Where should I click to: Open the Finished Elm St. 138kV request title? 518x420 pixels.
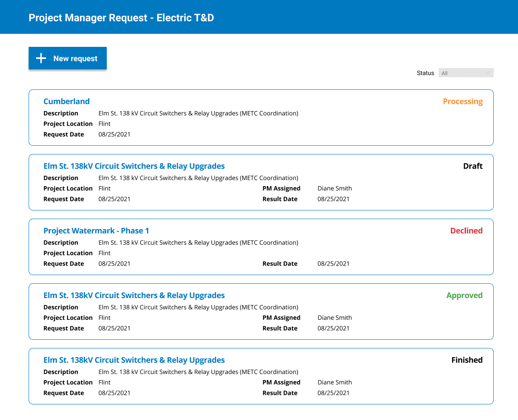click(x=134, y=360)
